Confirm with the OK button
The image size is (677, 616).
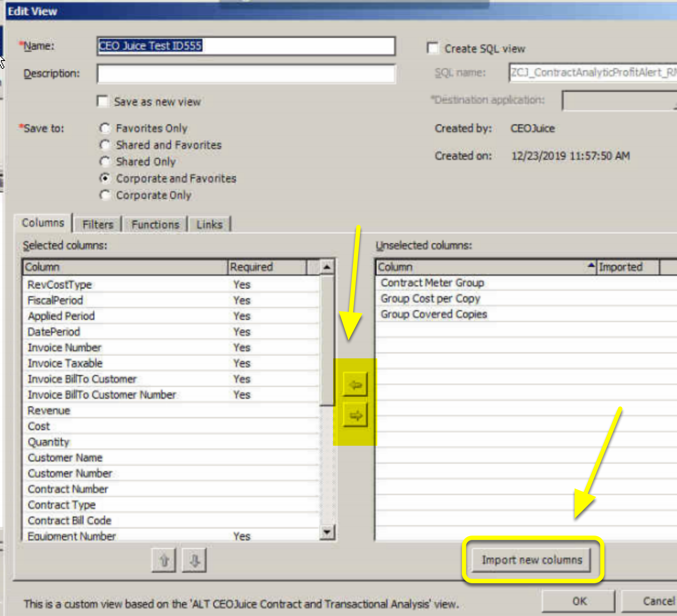(579, 601)
